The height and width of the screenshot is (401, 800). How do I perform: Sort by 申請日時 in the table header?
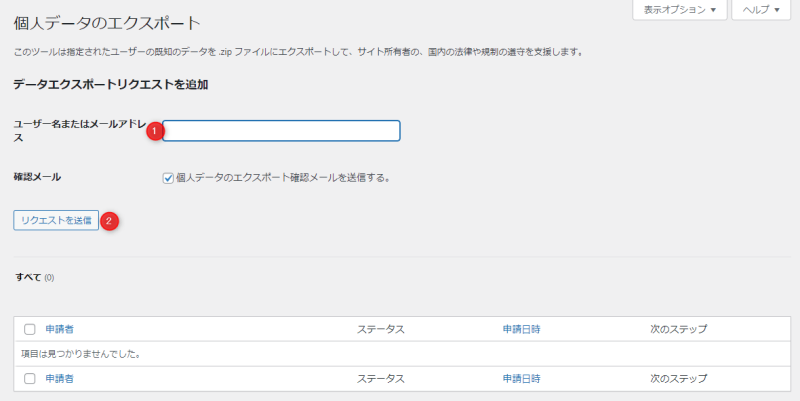(x=523, y=329)
